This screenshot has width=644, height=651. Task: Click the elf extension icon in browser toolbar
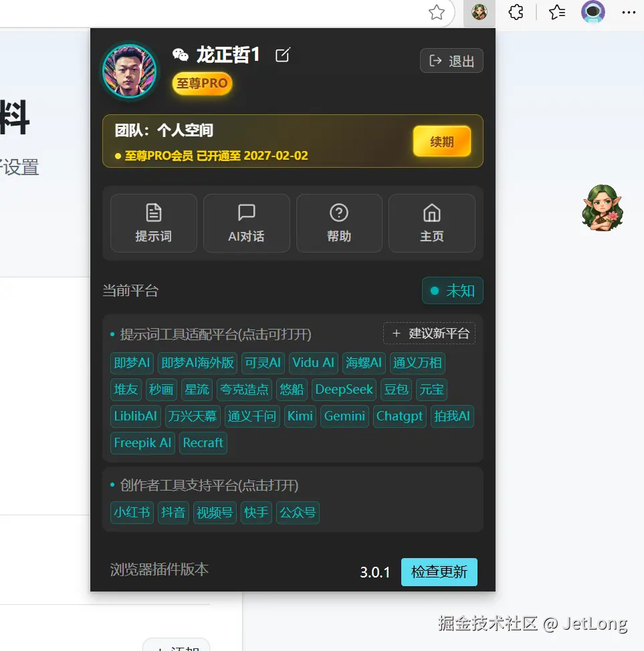479,13
